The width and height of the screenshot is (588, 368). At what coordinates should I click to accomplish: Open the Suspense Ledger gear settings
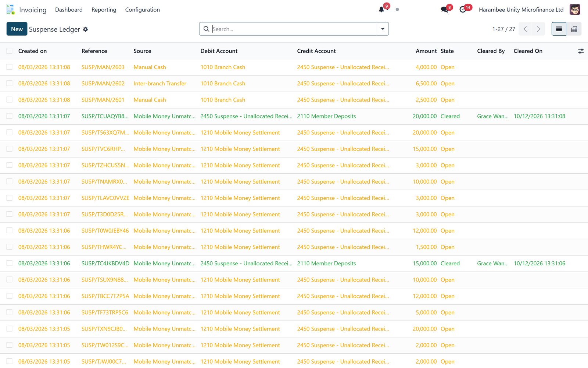click(x=85, y=29)
